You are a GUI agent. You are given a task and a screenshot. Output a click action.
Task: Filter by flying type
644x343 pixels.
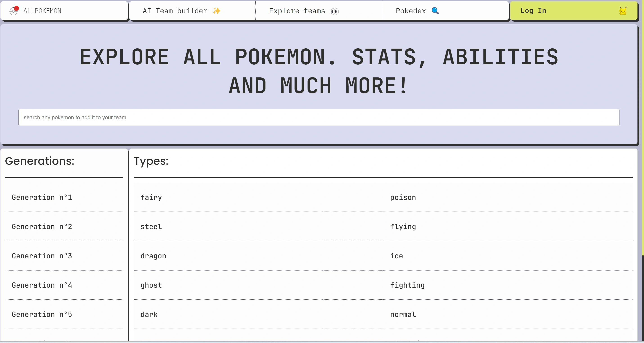pyautogui.click(x=508, y=227)
